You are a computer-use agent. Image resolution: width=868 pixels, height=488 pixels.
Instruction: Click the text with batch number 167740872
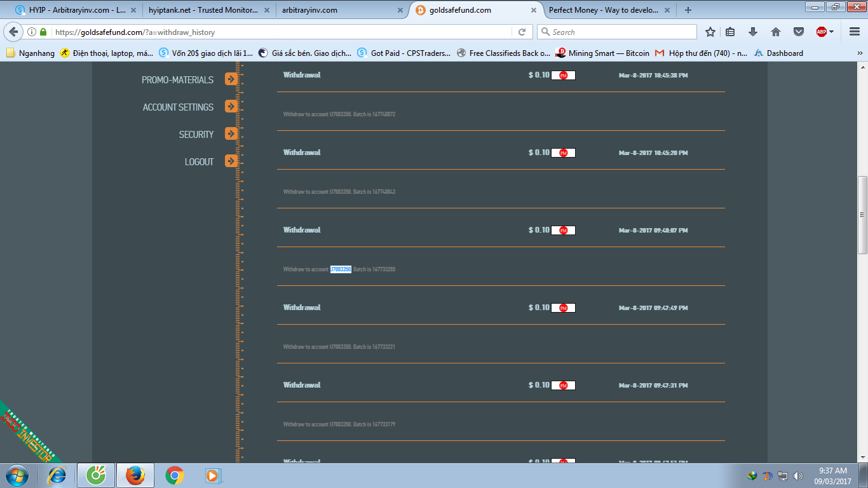coord(339,114)
